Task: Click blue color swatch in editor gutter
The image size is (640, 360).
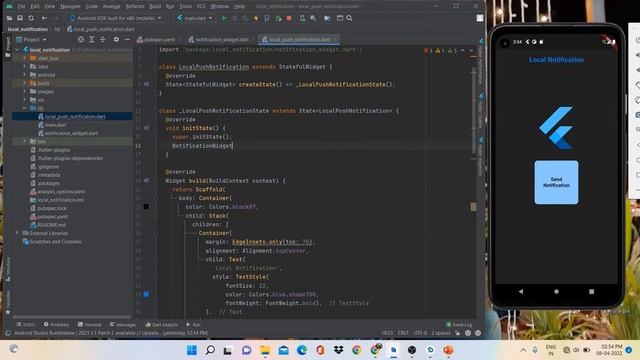Action: click(x=146, y=294)
